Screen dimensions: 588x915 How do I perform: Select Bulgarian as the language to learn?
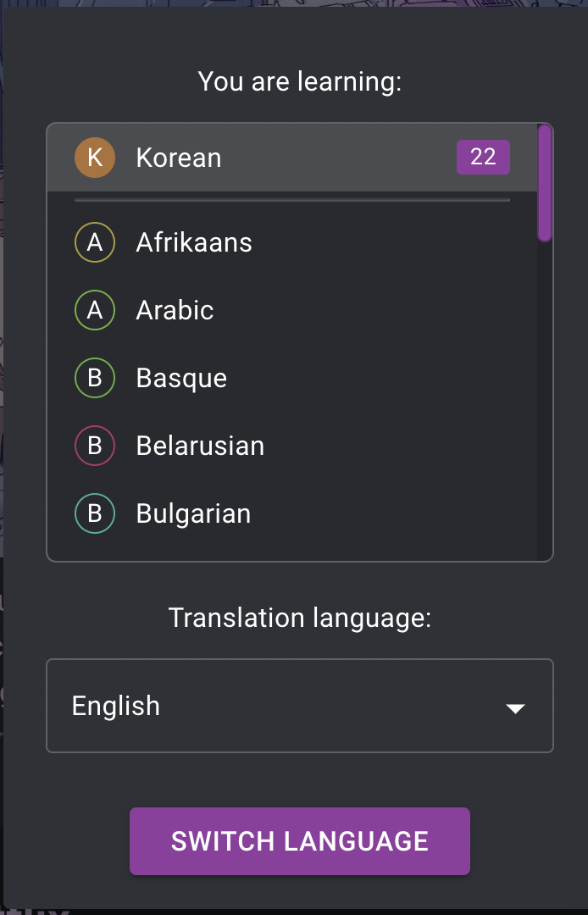click(x=292, y=513)
